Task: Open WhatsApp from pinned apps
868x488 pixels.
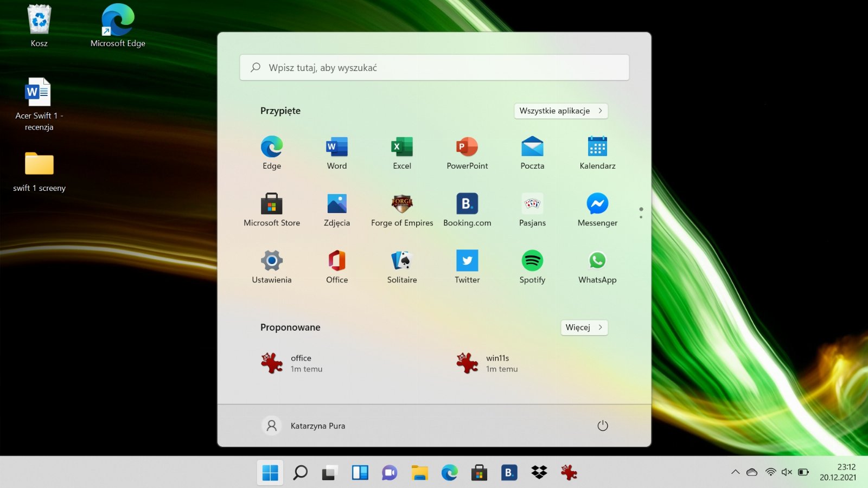Action: 597,267
